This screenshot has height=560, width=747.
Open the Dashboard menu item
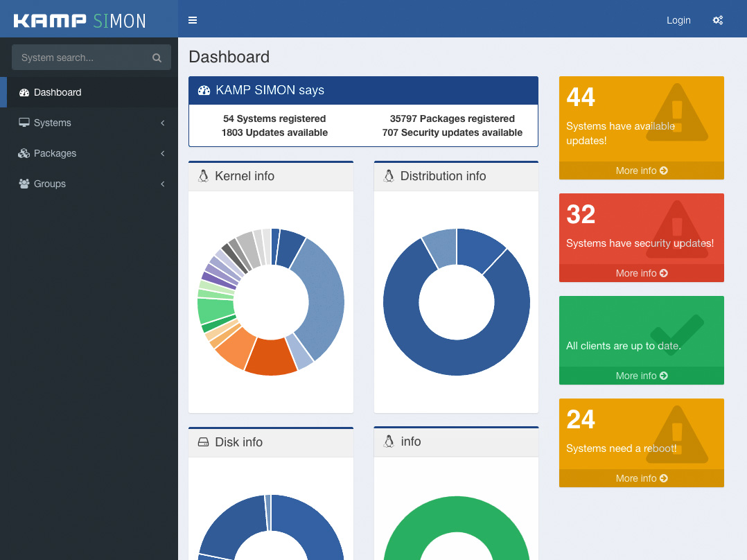point(89,92)
